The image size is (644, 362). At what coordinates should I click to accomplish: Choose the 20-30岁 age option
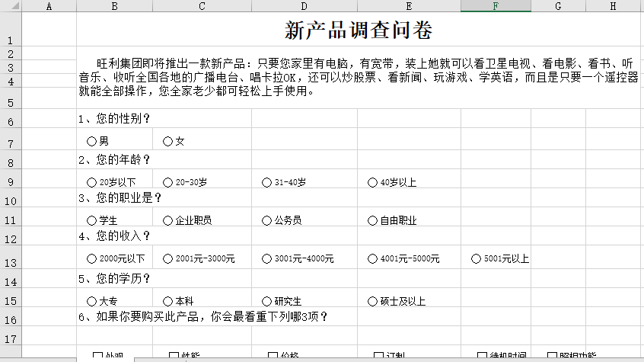coord(167,182)
